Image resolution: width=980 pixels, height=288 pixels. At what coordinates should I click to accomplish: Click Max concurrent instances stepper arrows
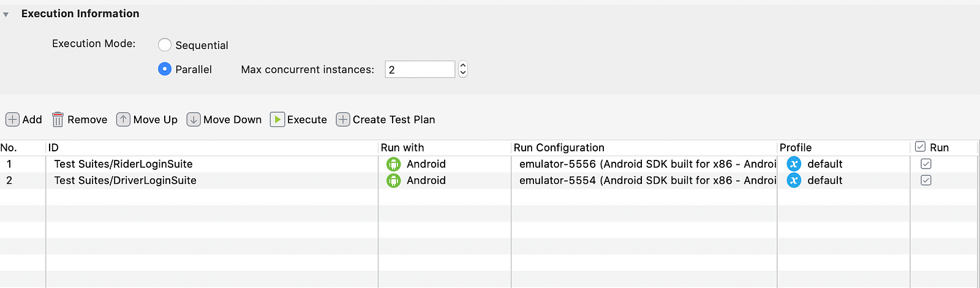(x=463, y=69)
